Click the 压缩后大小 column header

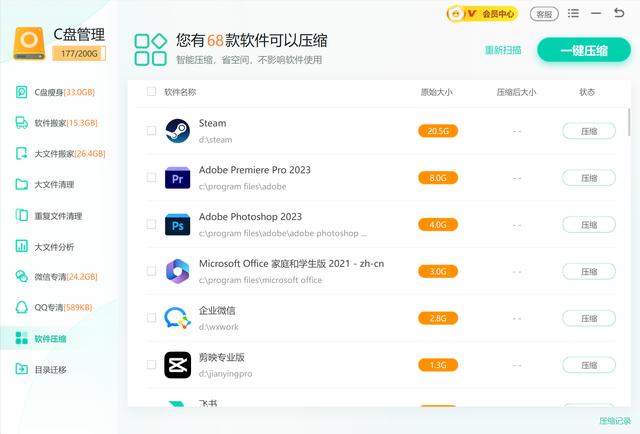516,92
